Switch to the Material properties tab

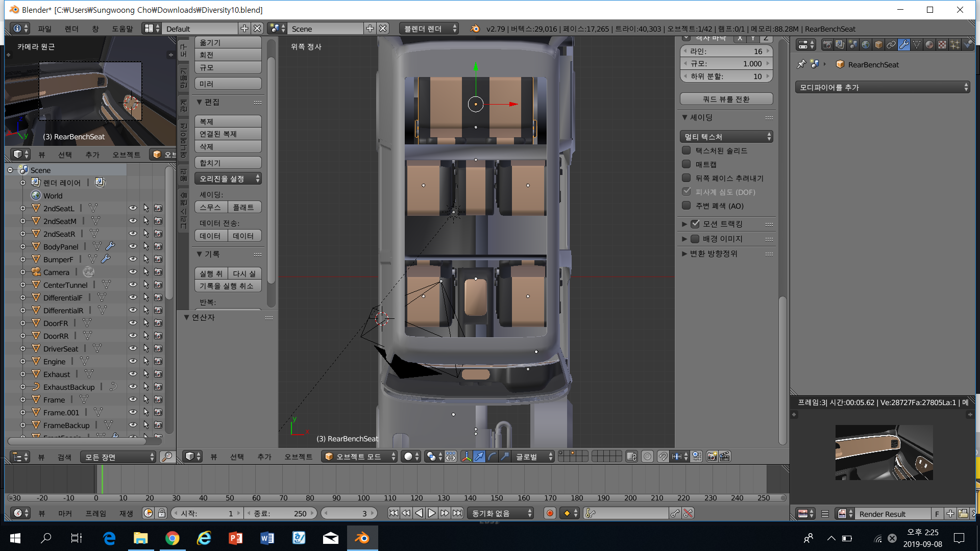(x=929, y=45)
